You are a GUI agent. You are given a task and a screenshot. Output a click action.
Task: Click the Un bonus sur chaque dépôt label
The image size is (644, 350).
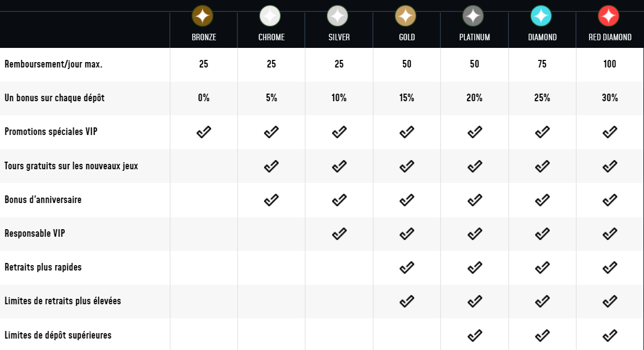54,98
